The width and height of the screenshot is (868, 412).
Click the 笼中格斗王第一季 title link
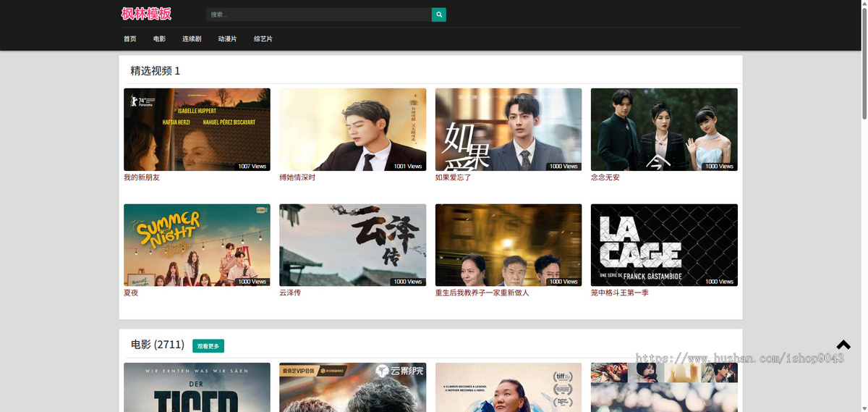(x=620, y=293)
